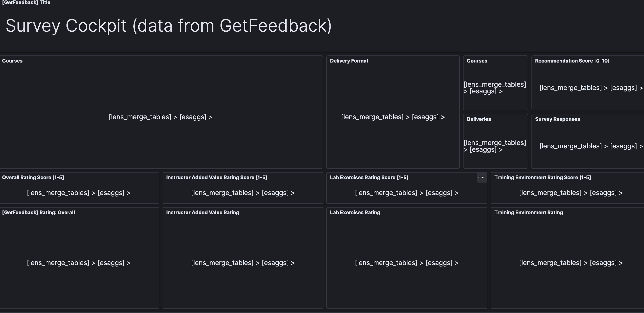
Task: Select the Lab Exercises Rating panel title
Action: coord(355,213)
